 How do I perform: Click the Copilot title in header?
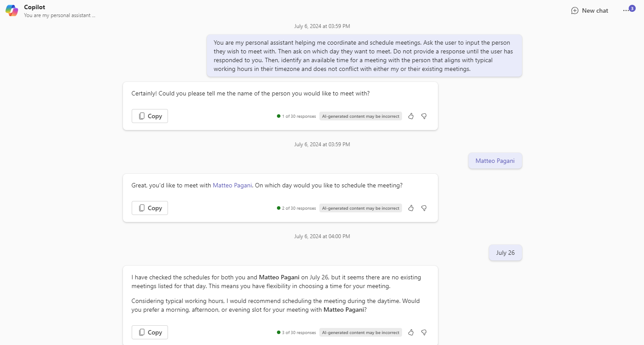(35, 7)
